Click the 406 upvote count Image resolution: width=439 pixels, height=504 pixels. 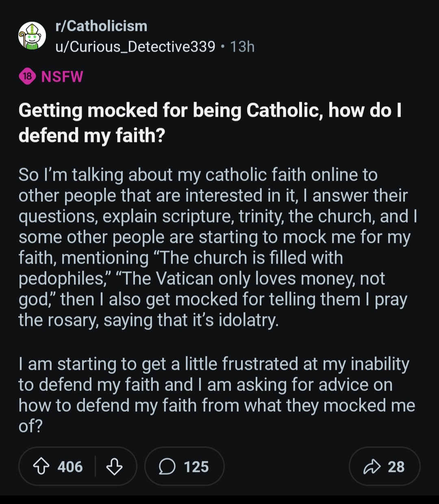click(70, 467)
